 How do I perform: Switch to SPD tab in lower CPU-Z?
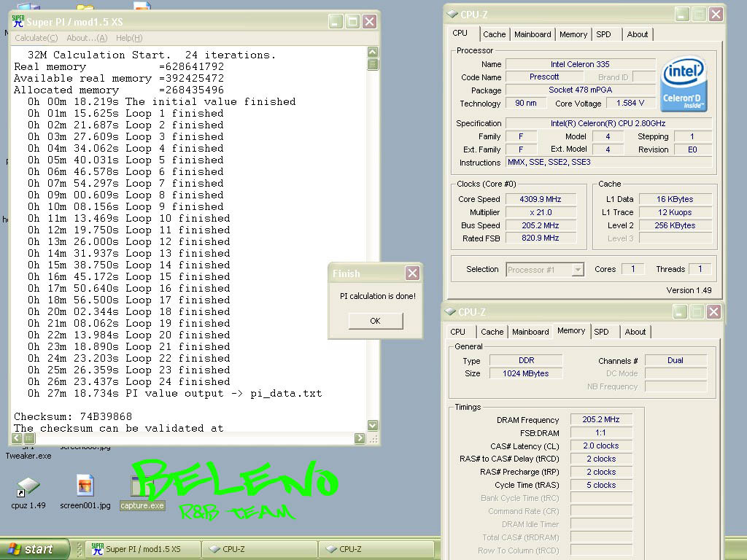601,332
